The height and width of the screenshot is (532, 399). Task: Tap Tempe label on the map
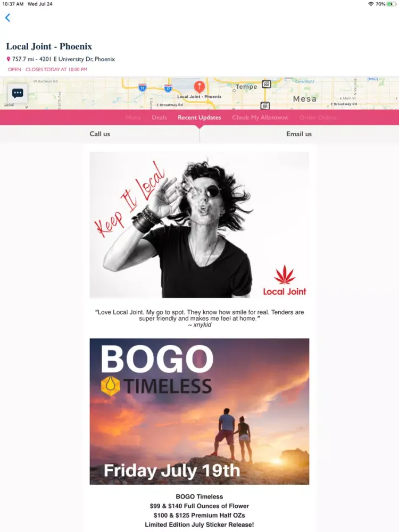click(x=246, y=87)
